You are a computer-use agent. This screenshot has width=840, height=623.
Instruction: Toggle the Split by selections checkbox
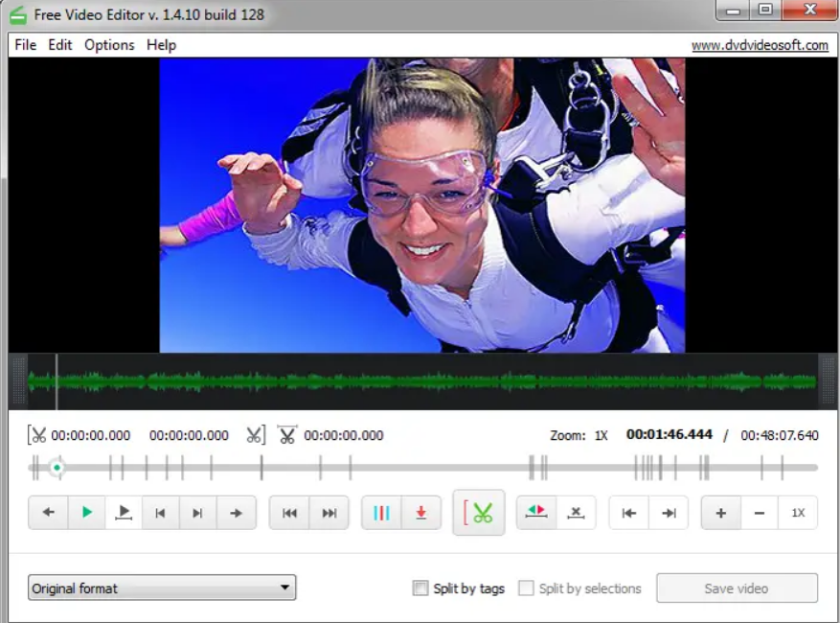coord(526,588)
